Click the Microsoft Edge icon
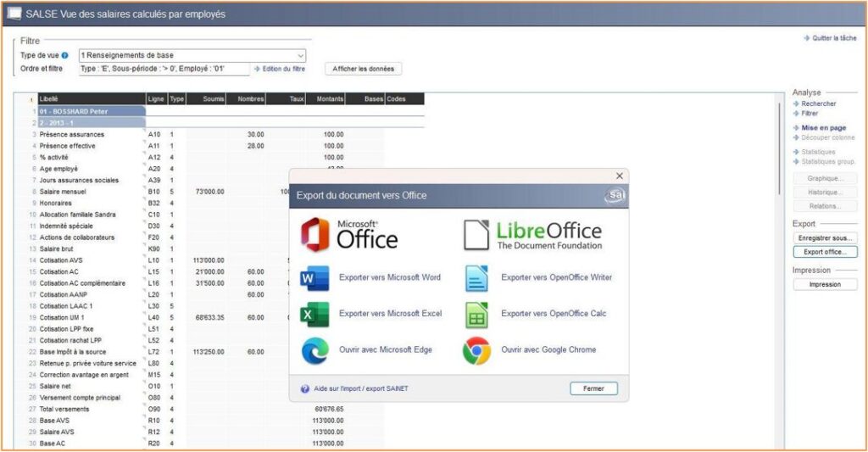 315,350
